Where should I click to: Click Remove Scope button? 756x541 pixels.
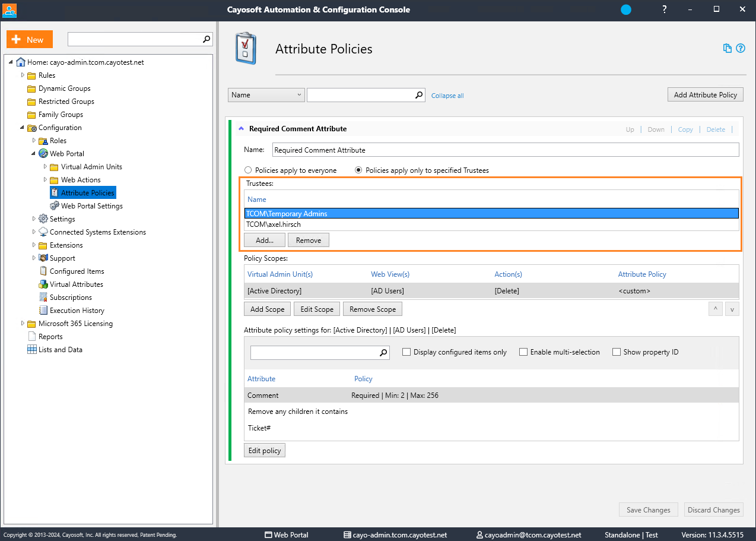pos(373,309)
